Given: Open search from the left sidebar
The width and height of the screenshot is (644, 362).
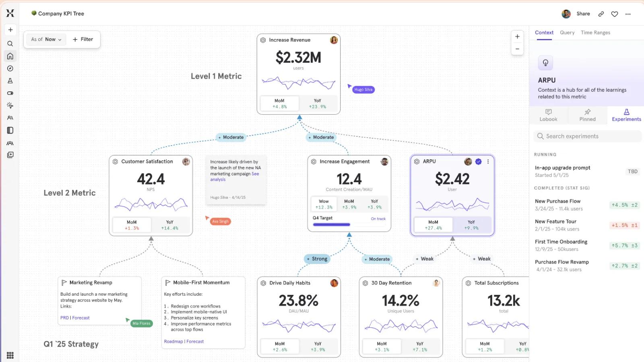Looking at the screenshot, I should tap(10, 43).
